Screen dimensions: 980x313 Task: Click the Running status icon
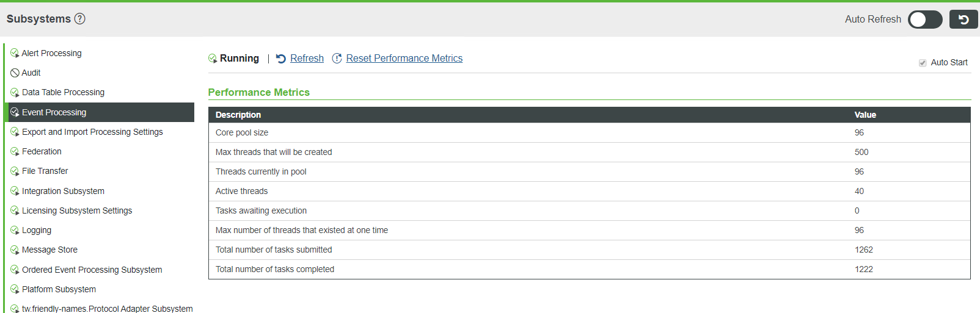(213, 59)
